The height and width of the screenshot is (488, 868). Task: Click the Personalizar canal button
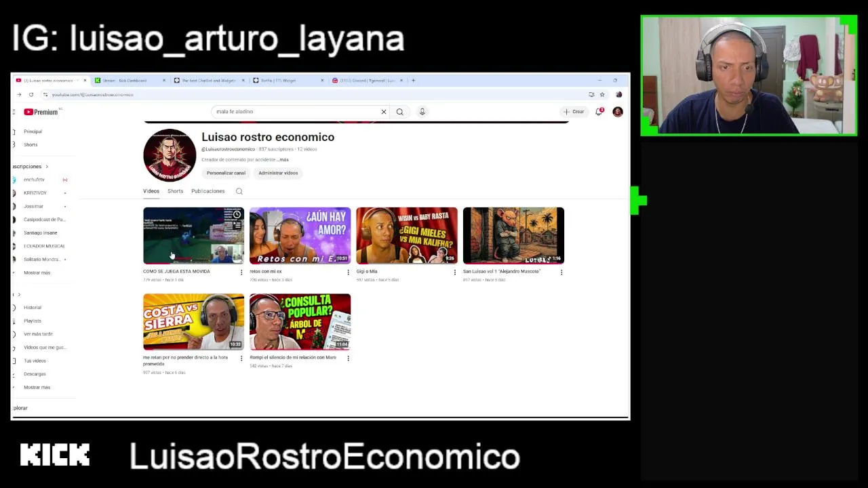tap(226, 173)
